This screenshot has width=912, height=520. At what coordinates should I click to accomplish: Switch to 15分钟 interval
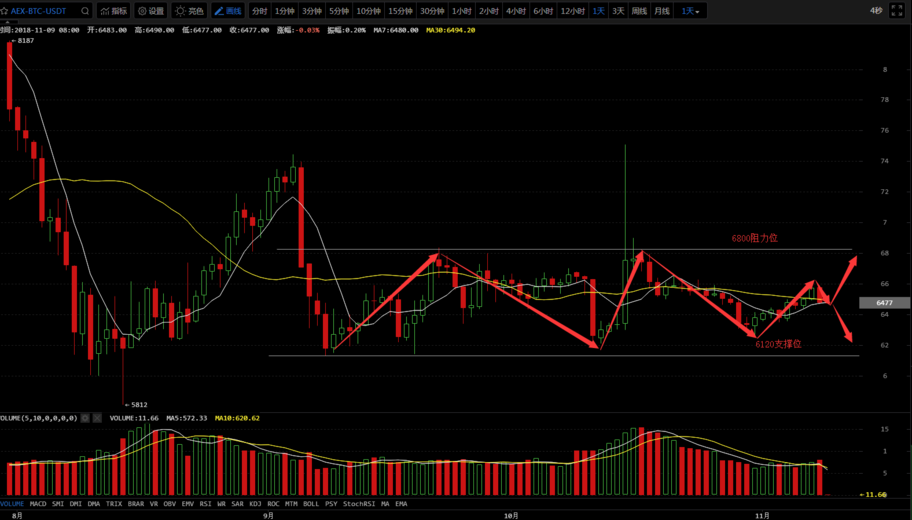pos(400,10)
